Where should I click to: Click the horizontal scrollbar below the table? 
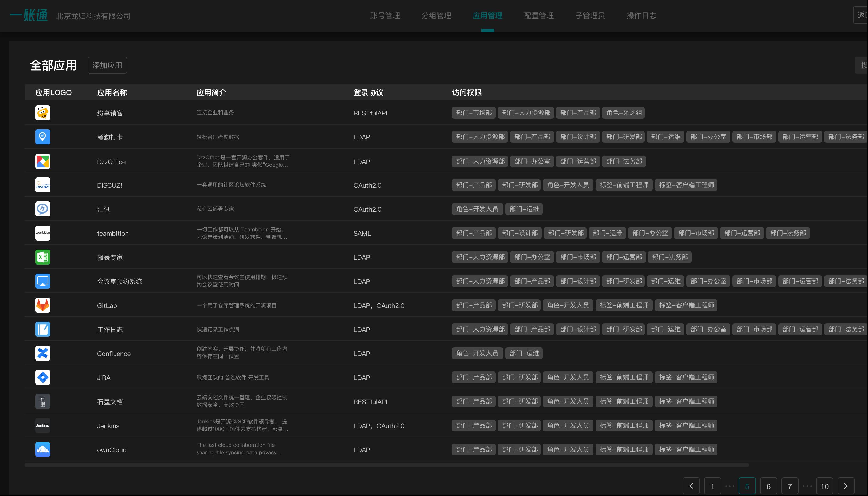click(x=386, y=465)
